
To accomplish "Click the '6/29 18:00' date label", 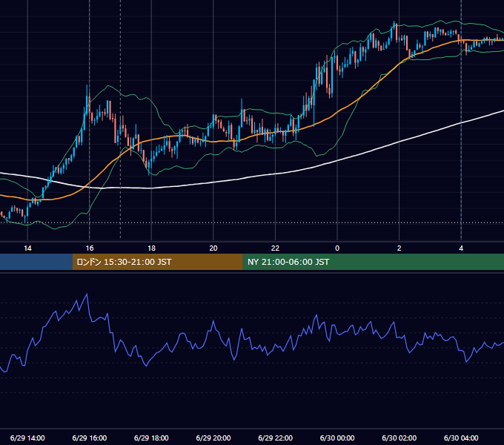I will coord(151,438).
